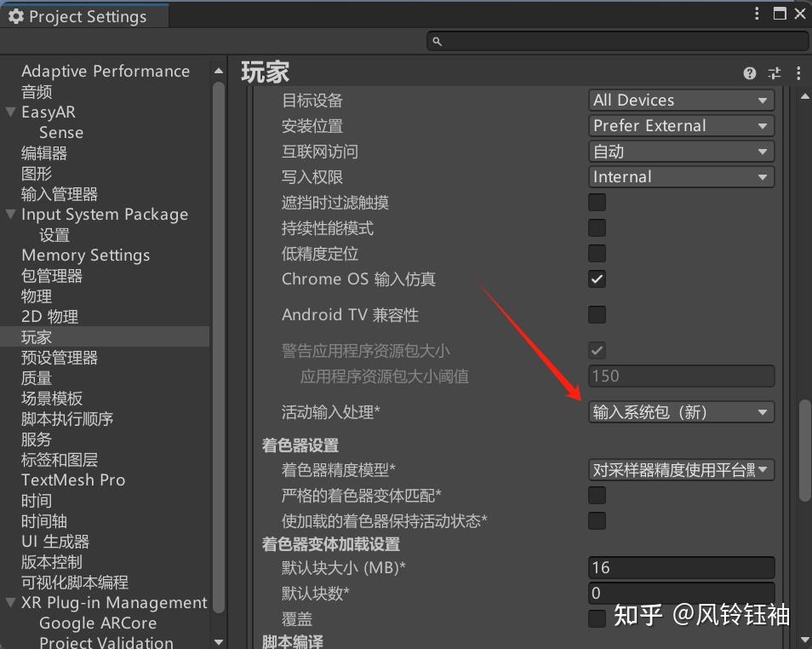This screenshot has height=649, width=812.
Task: Open the window options dots at top right
Action: coord(757,13)
